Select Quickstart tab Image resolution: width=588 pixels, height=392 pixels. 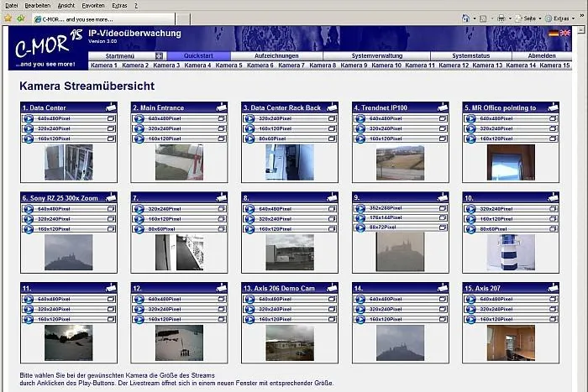pyautogui.click(x=198, y=56)
